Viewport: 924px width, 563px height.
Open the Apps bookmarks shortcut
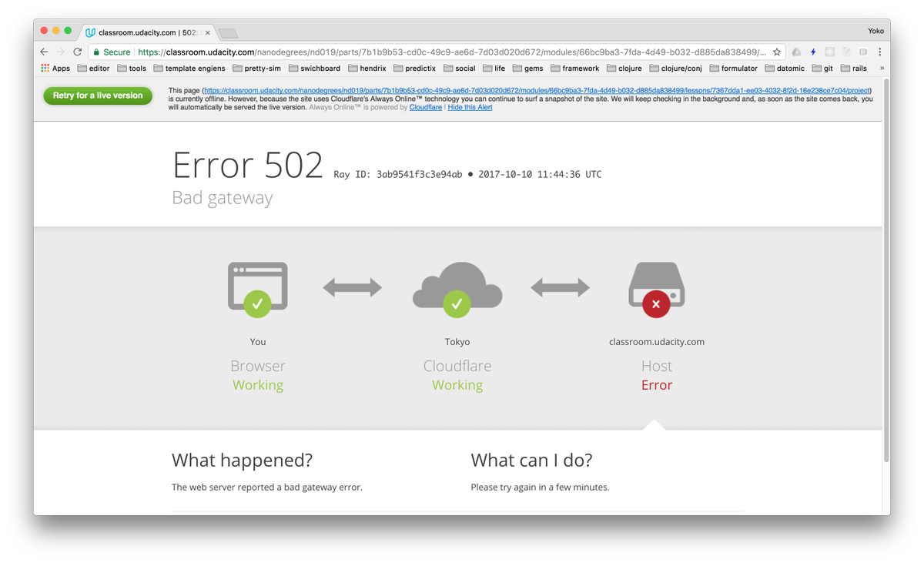click(55, 69)
